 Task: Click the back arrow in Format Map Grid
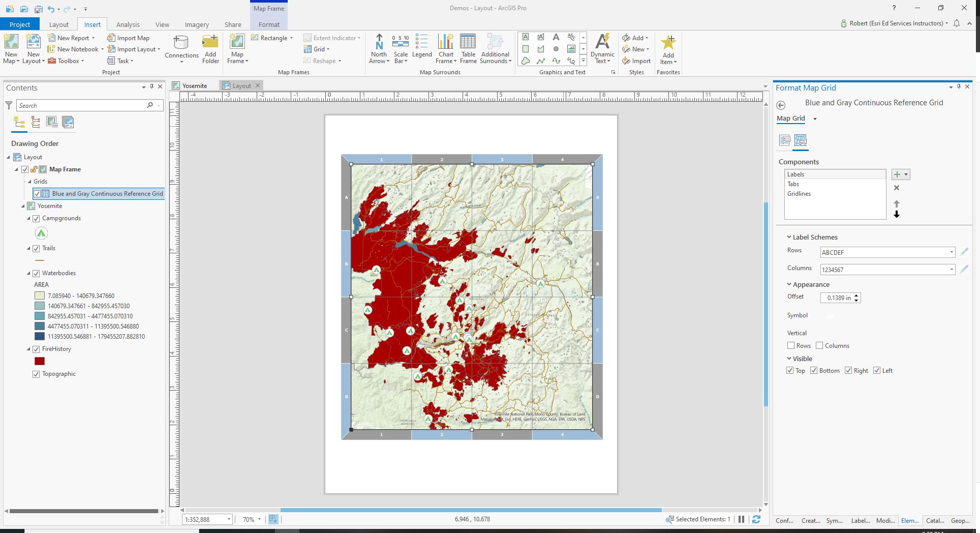(781, 105)
